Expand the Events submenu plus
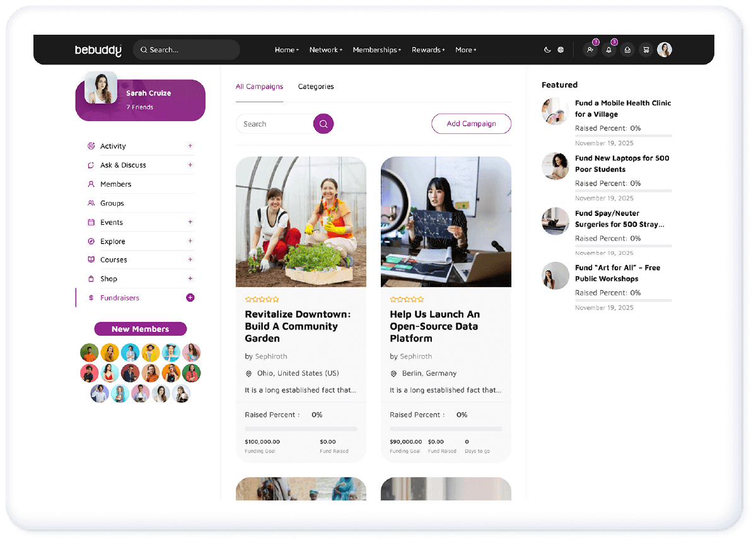756x544 pixels. (190, 222)
